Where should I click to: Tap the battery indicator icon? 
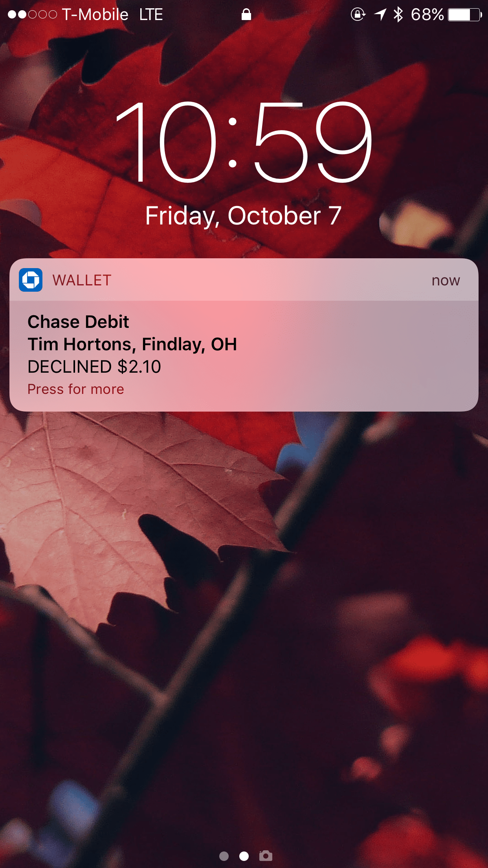pyautogui.click(x=465, y=15)
